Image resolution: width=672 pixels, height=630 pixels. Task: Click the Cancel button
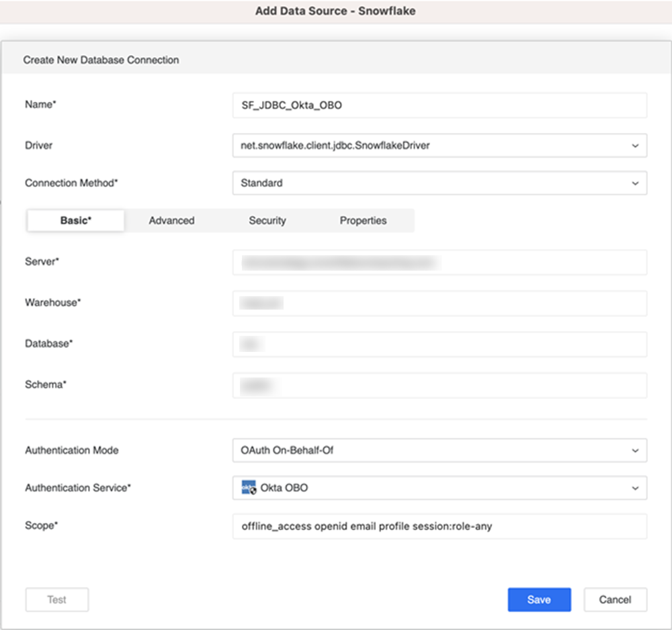click(x=615, y=600)
